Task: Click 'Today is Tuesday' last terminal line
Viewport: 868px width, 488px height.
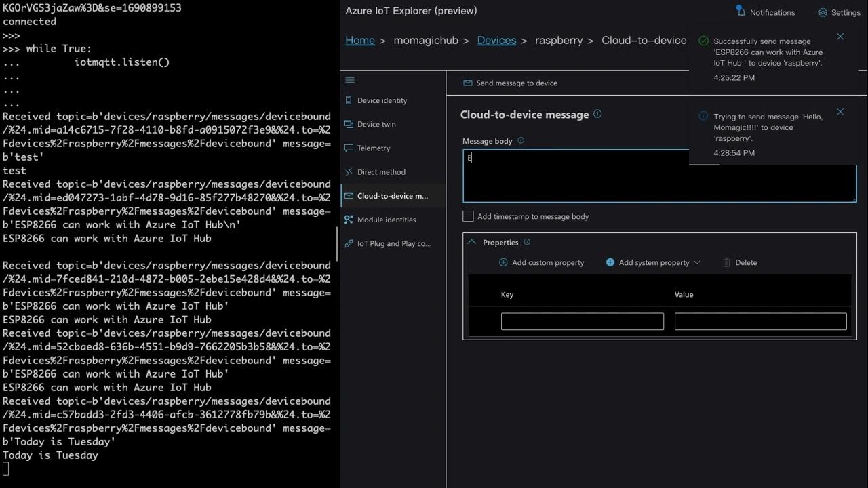Action: tap(50, 455)
